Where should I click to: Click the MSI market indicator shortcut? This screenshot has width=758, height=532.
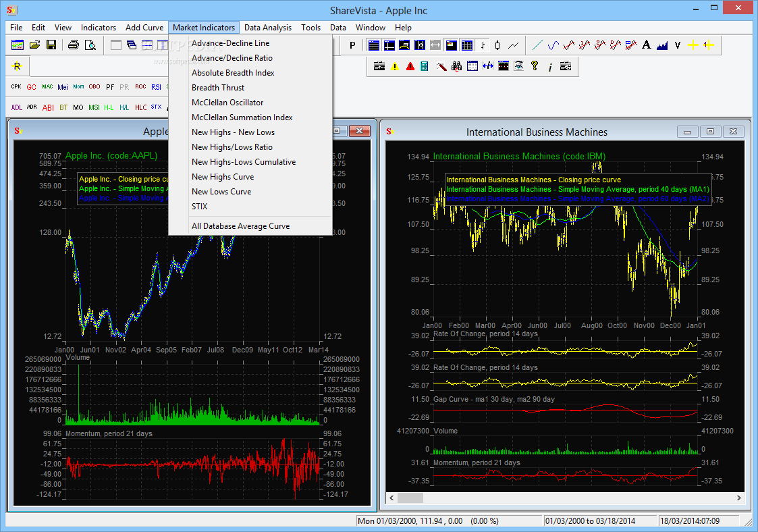94,107
